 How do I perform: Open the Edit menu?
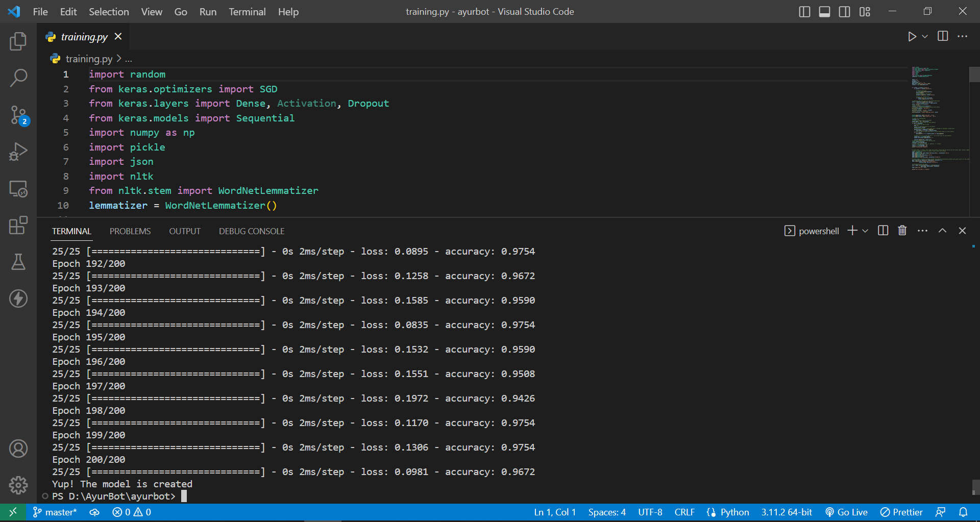point(68,12)
